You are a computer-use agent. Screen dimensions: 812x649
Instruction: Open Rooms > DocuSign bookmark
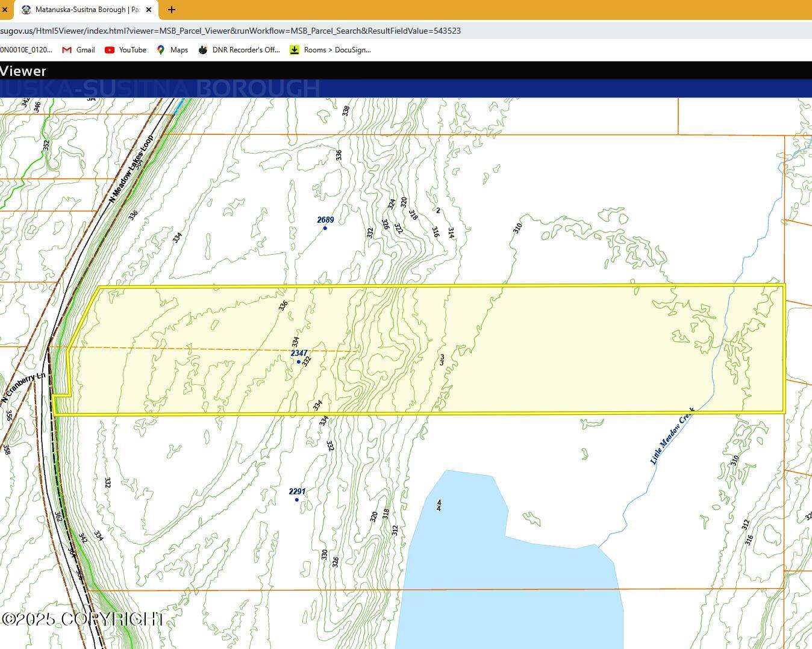(337, 50)
